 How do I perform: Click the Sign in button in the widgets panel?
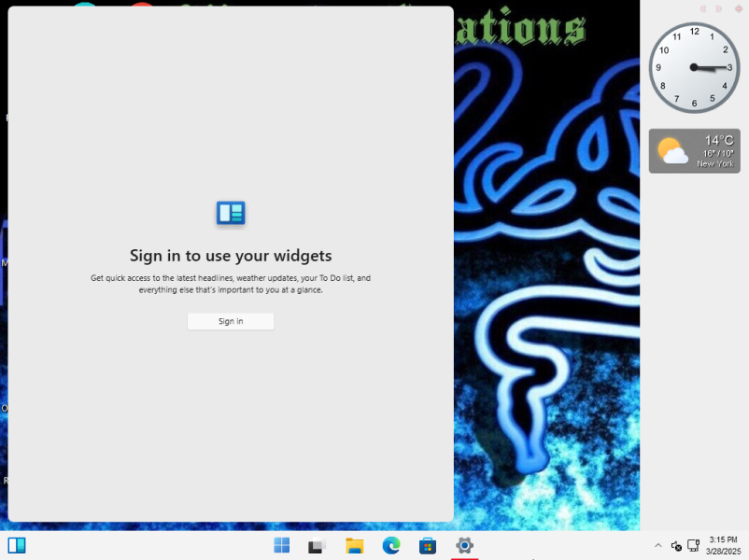pyautogui.click(x=231, y=321)
